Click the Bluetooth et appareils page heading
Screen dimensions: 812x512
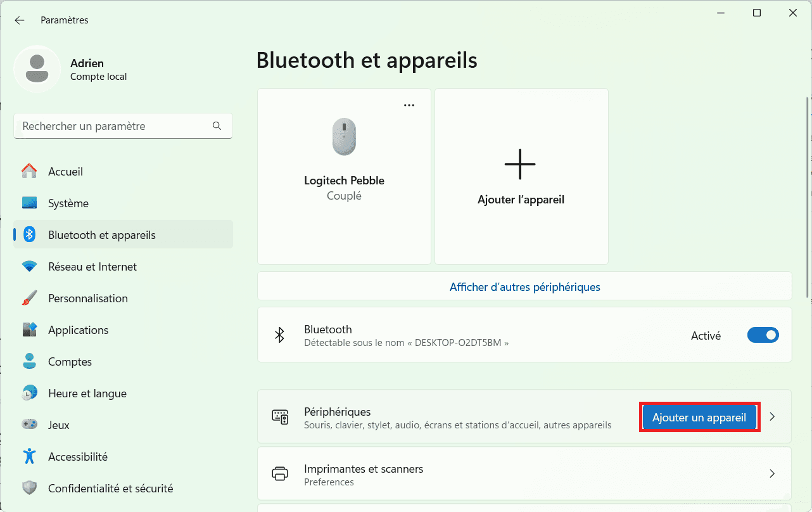(367, 60)
